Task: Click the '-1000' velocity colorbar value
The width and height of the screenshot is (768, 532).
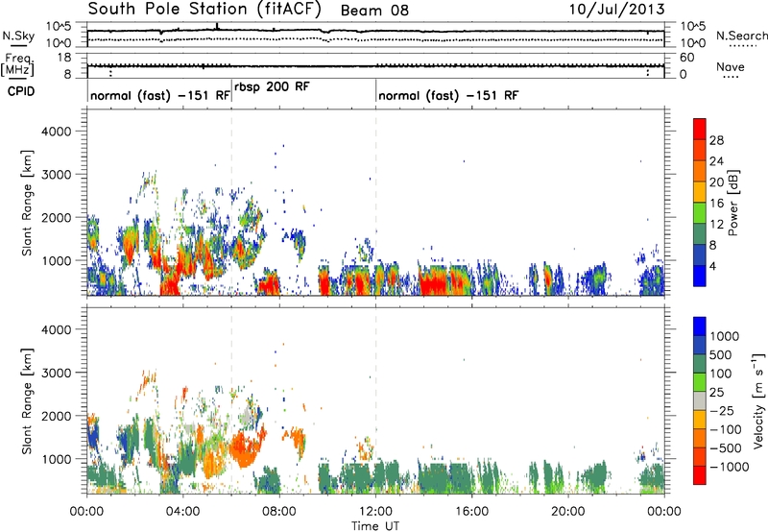Action: click(730, 467)
